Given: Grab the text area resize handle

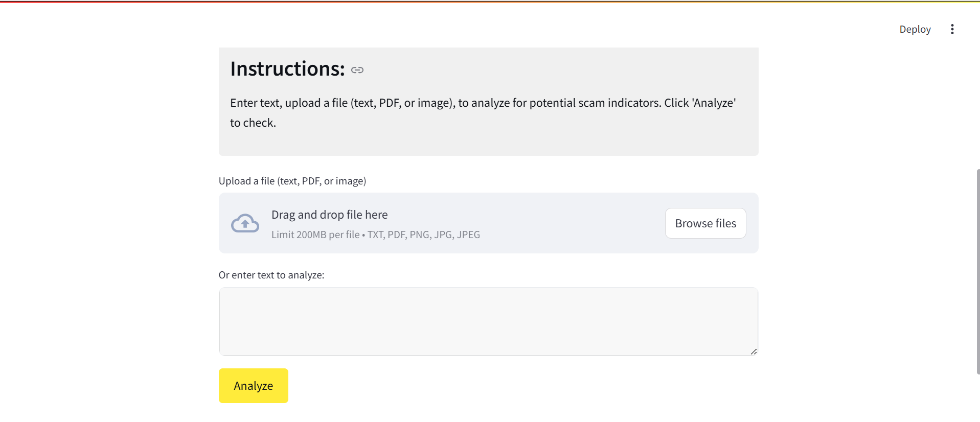Looking at the screenshot, I should 754,351.
